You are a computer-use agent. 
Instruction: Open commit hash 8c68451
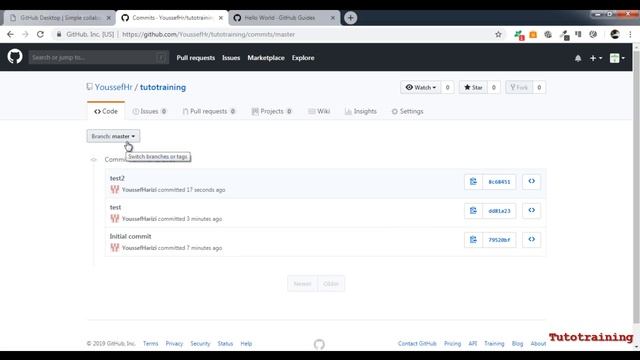(x=499, y=182)
